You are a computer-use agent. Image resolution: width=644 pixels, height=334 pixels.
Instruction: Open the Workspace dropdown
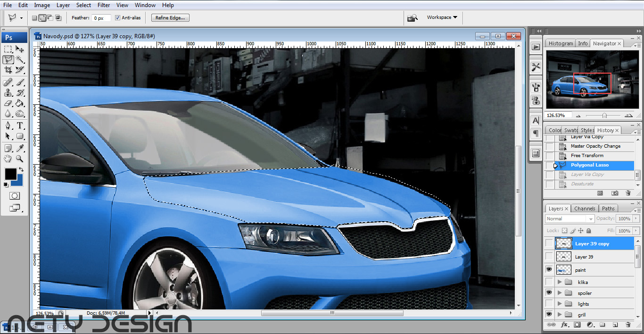coord(442,17)
